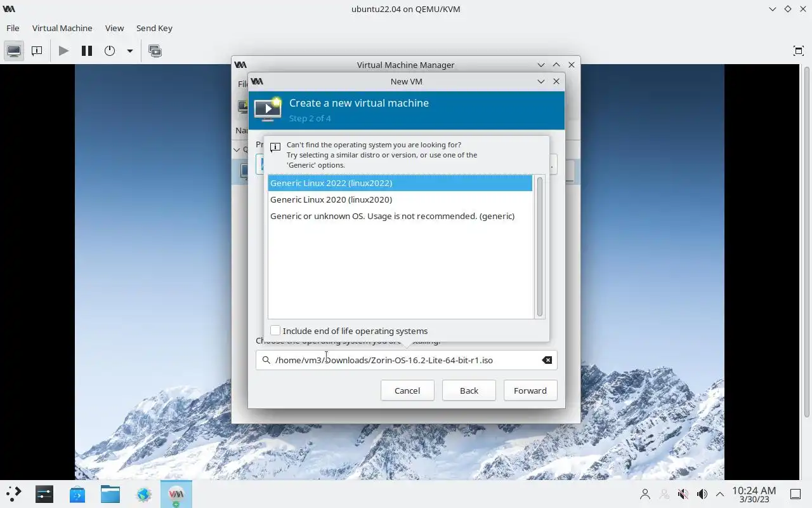
Task: Open the user tray icon in the guest
Action: pyautogui.click(x=645, y=494)
